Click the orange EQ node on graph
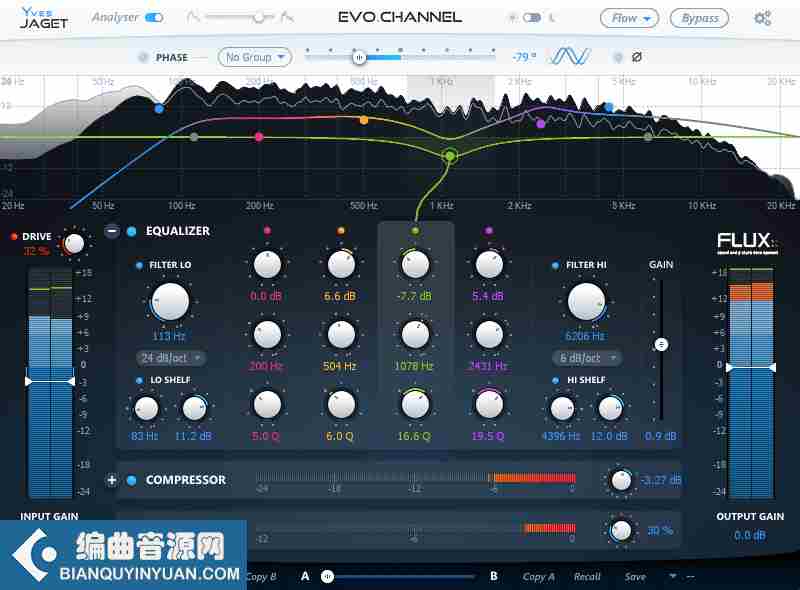Screen dimensions: 800x590 click(364, 120)
